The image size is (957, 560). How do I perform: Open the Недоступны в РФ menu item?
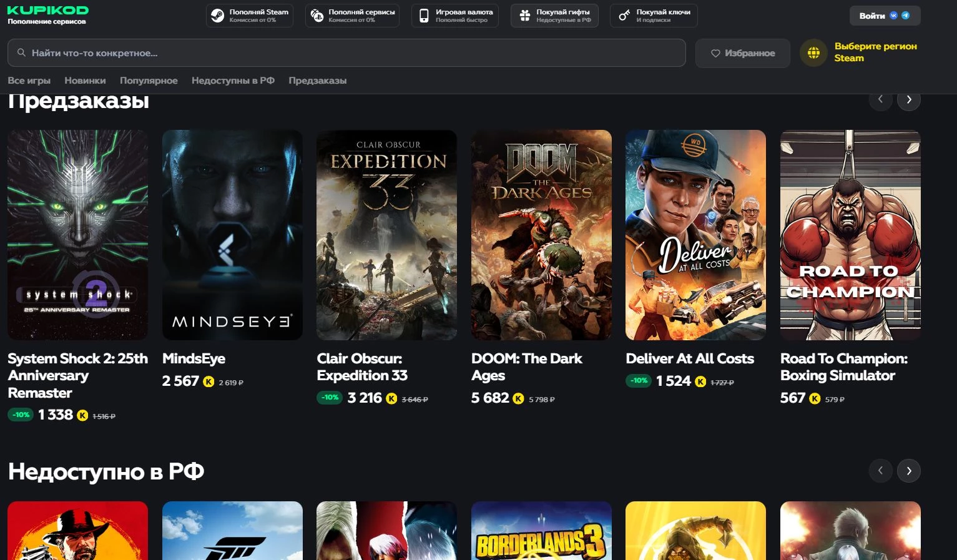[233, 81]
